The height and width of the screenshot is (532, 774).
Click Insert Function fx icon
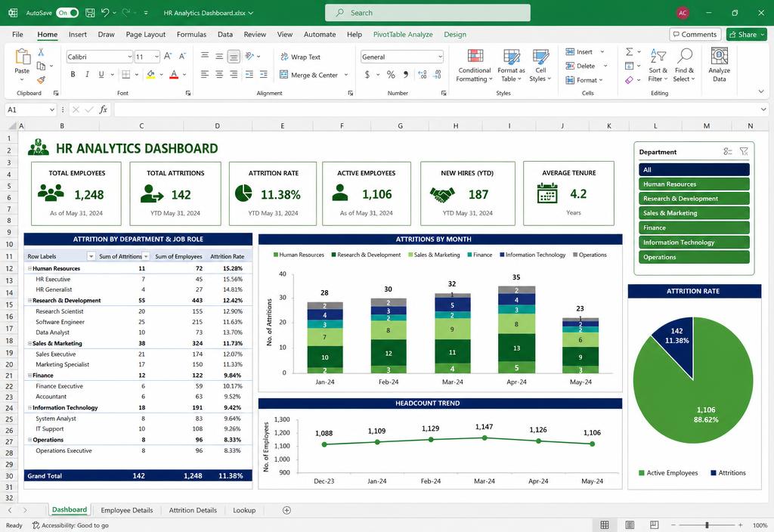point(103,110)
